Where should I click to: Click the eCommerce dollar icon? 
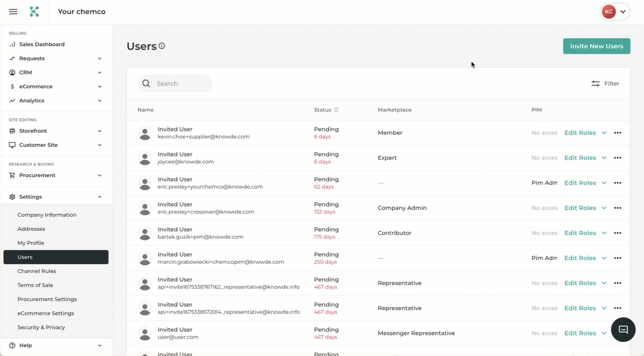tap(12, 87)
